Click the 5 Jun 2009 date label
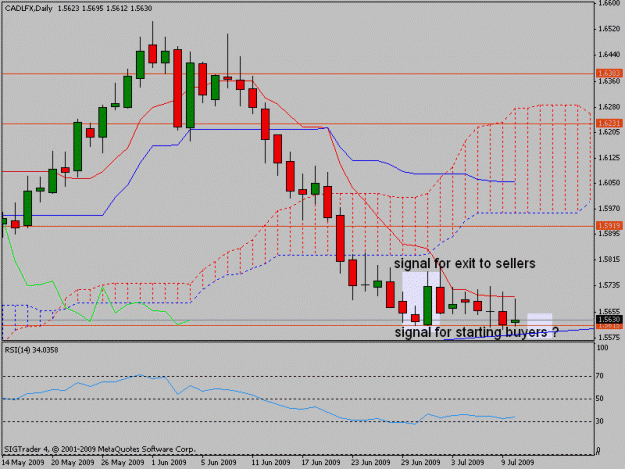625x469 pixels. (x=219, y=462)
